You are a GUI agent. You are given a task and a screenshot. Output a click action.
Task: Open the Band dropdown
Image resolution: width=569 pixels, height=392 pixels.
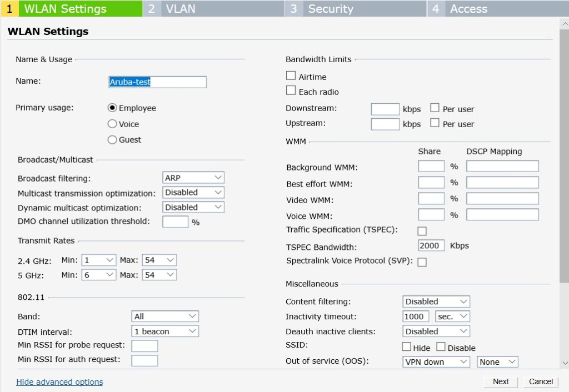165,316
